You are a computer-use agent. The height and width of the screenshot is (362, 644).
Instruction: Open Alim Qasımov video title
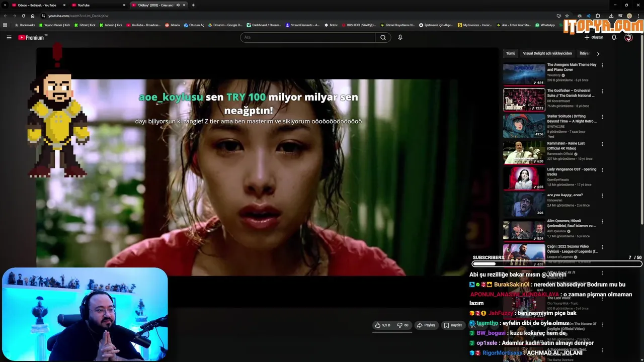pos(572,223)
